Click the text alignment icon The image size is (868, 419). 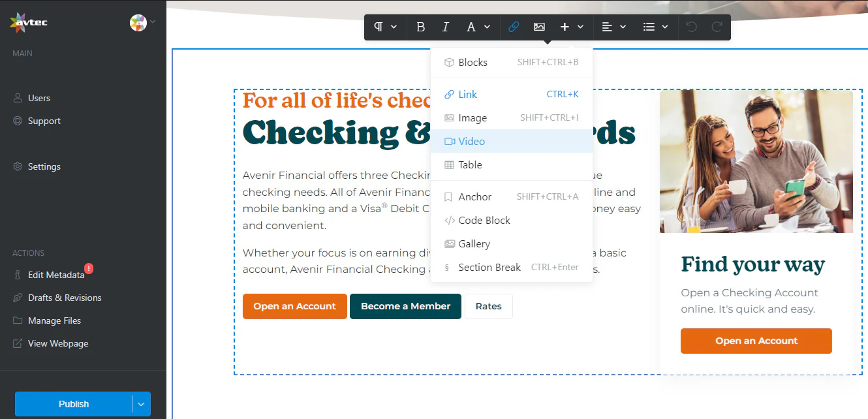pos(607,27)
